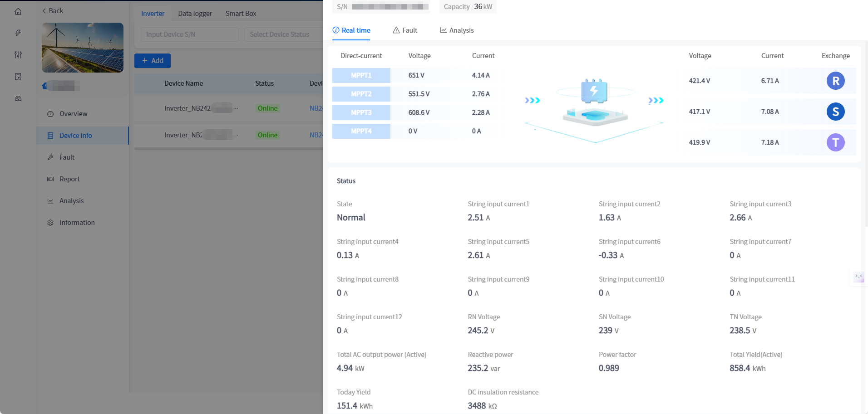Click the Input Device S/N field
Screen dimensions: 868x414
tap(189, 34)
